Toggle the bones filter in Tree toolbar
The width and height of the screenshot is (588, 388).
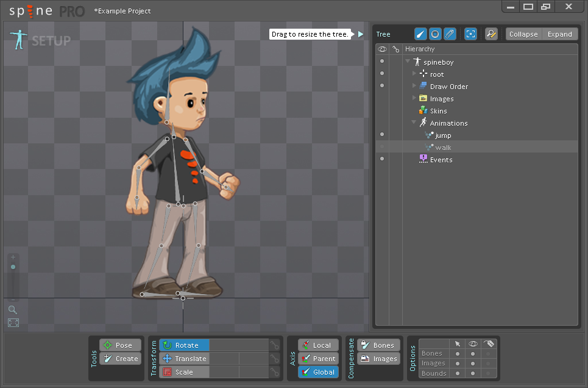pyautogui.click(x=420, y=34)
